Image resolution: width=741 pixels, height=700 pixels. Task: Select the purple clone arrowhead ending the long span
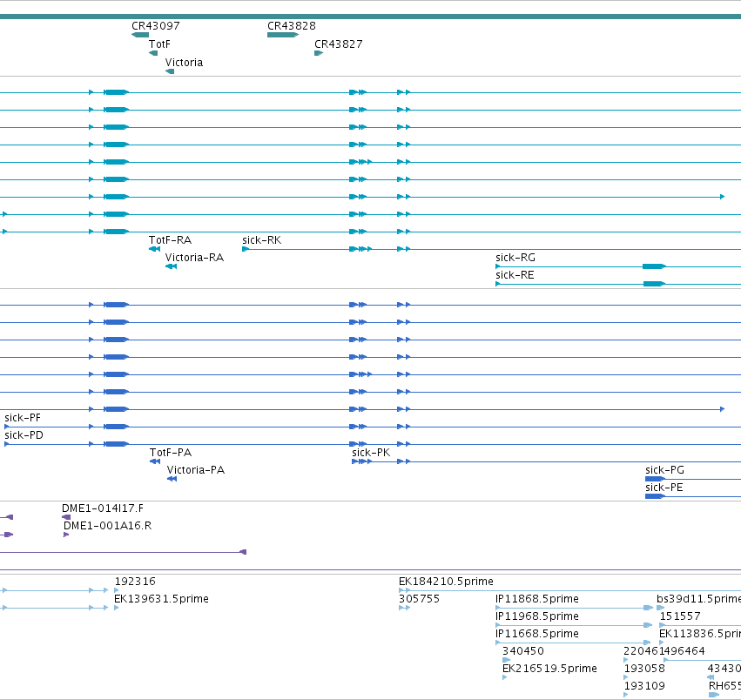tap(243, 552)
